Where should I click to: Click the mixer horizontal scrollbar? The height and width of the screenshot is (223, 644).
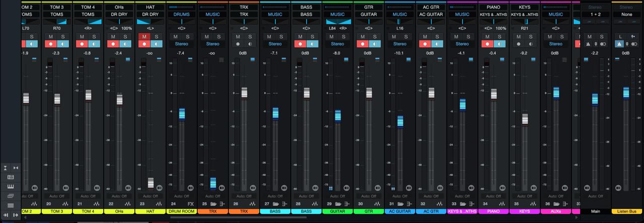click(238, 217)
